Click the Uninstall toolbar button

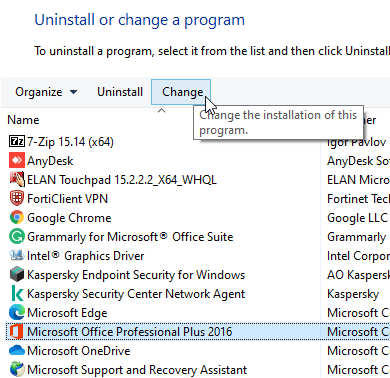[120, 92]
